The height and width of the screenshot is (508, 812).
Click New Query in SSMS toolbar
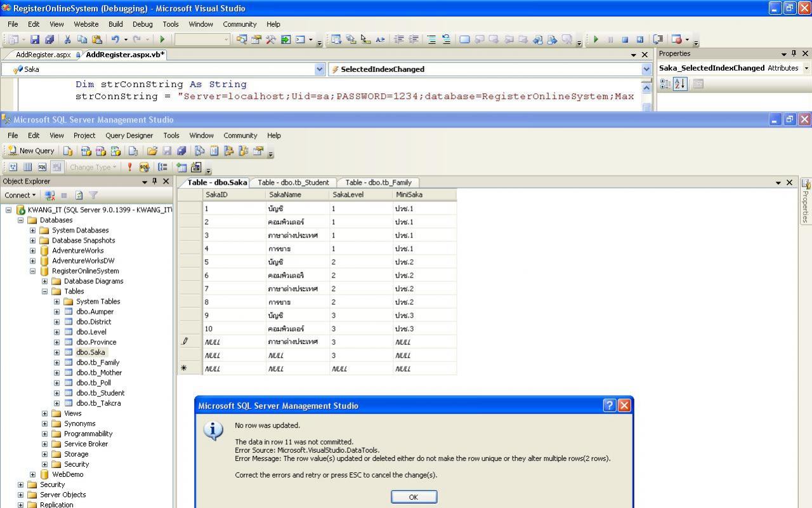tap(31, 150)
